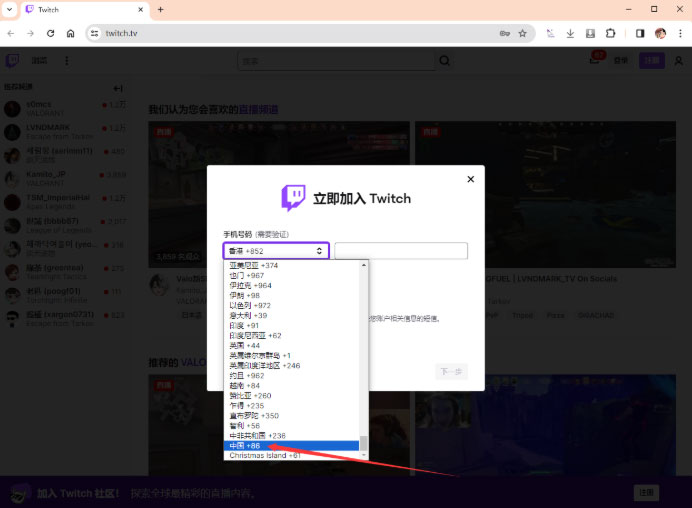Open Chrome tab search dropdown arrow
The height and width of the screenshot is (508, 692).
pyautogui.click(x=9, y=9)
